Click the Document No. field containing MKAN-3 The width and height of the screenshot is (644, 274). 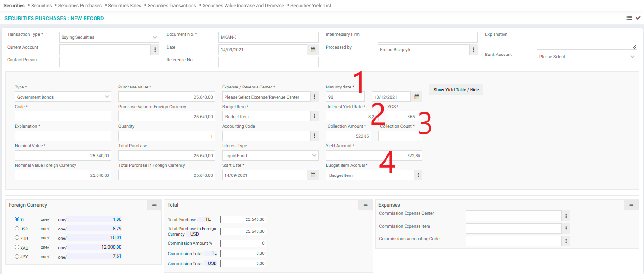pos(268,37)
